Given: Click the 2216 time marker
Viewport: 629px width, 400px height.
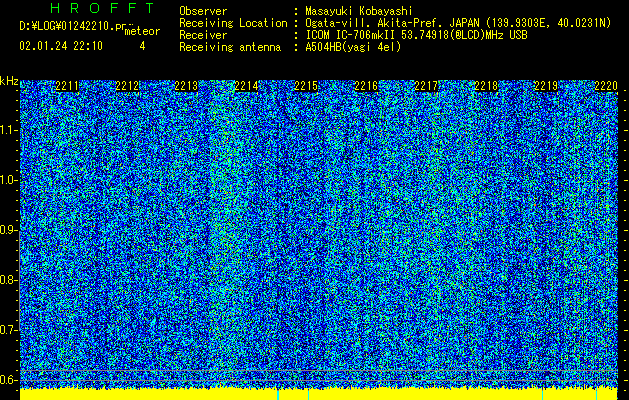Looking at the screenshot, I should tap(366, 86).
